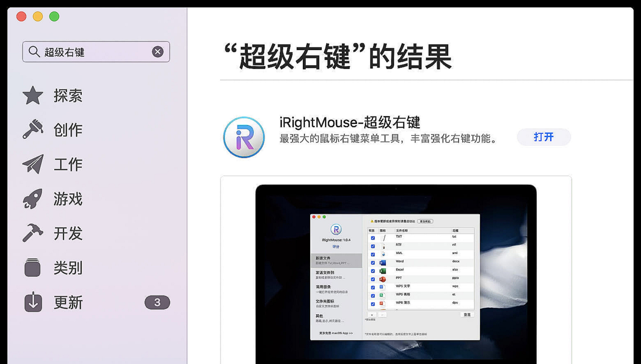Click the updates badge showing 3
Viewport: 641px width, 364px height.
pyautogui.click(x=157, y=302)
